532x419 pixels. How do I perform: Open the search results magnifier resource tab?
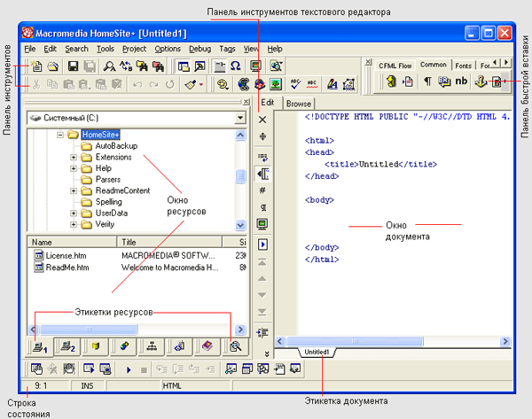pos(235,346)
